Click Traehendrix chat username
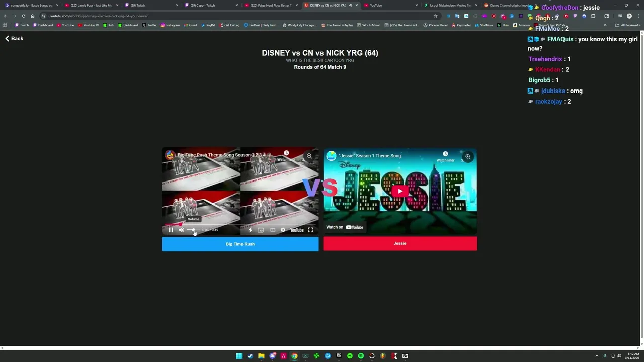Viewport: 644px width, 362px height. pos(545,59)
